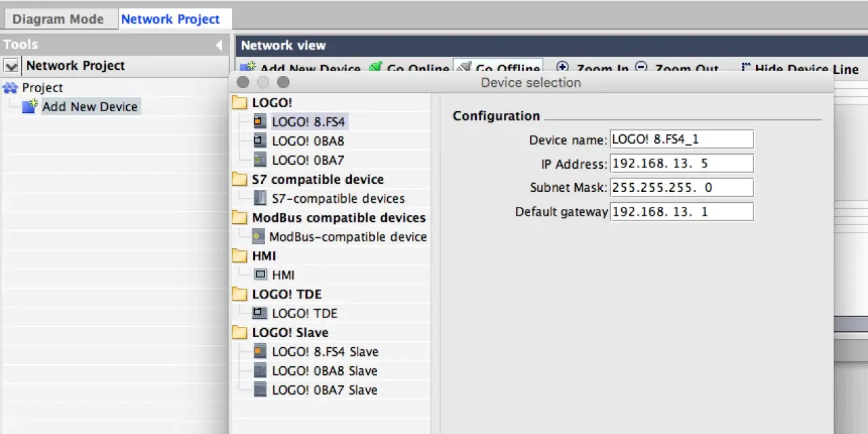Collapse the Tools panel arrow

(218, 45)
